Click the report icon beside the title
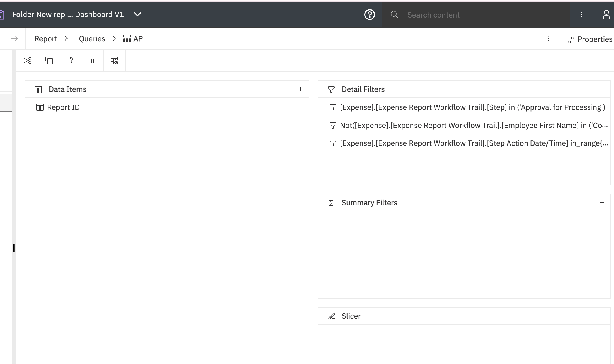The height and width of the screenshot is (364, 614). 2,15
